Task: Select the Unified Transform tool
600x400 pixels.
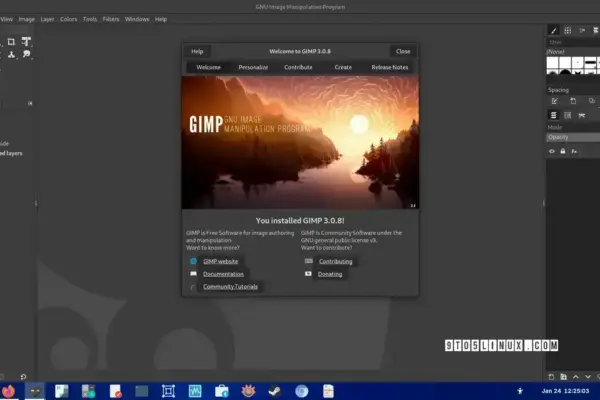Action: click(x=26, y=42)
